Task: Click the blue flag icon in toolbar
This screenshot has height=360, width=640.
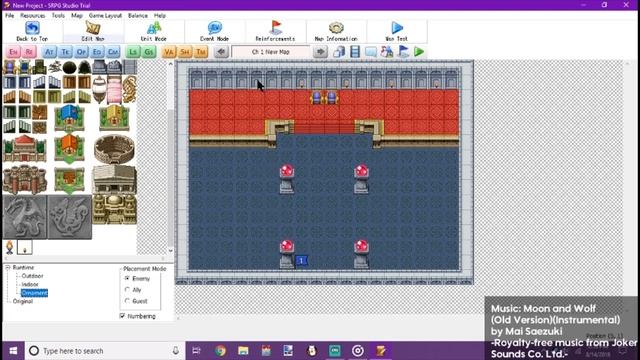Action: pos(403,52)
